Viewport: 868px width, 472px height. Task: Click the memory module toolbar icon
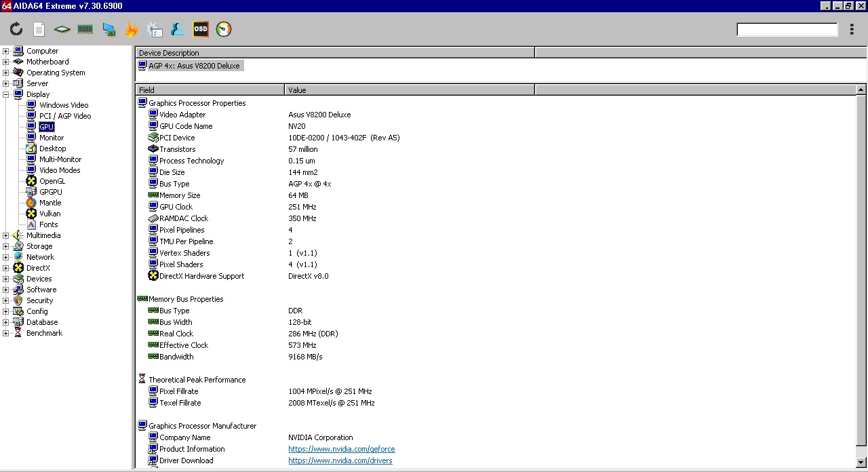point(85,29)
